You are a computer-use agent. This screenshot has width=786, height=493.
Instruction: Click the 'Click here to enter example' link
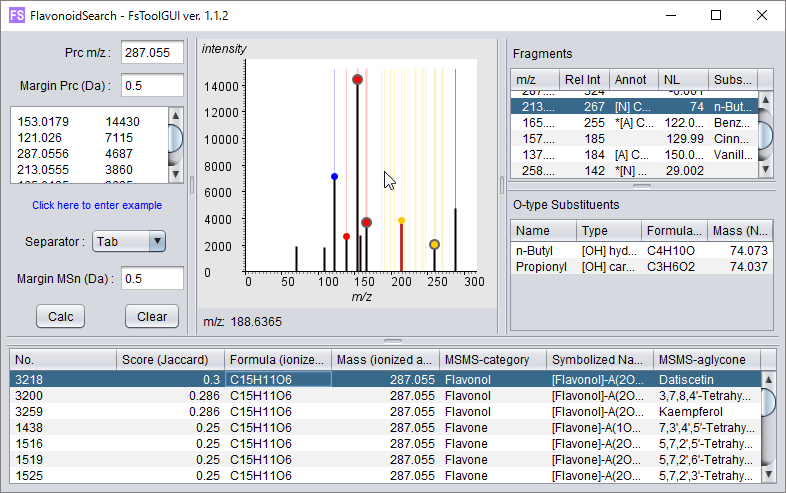tap(96, 205)
